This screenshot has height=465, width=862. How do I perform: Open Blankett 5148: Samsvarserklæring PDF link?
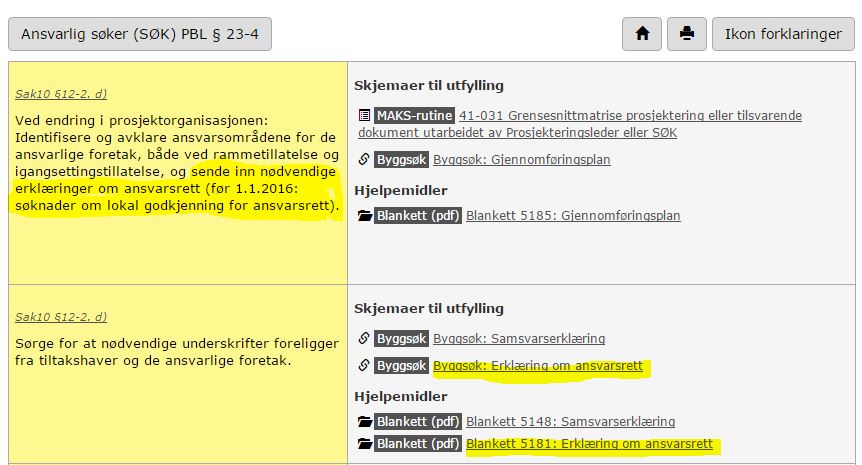(570, 421)
